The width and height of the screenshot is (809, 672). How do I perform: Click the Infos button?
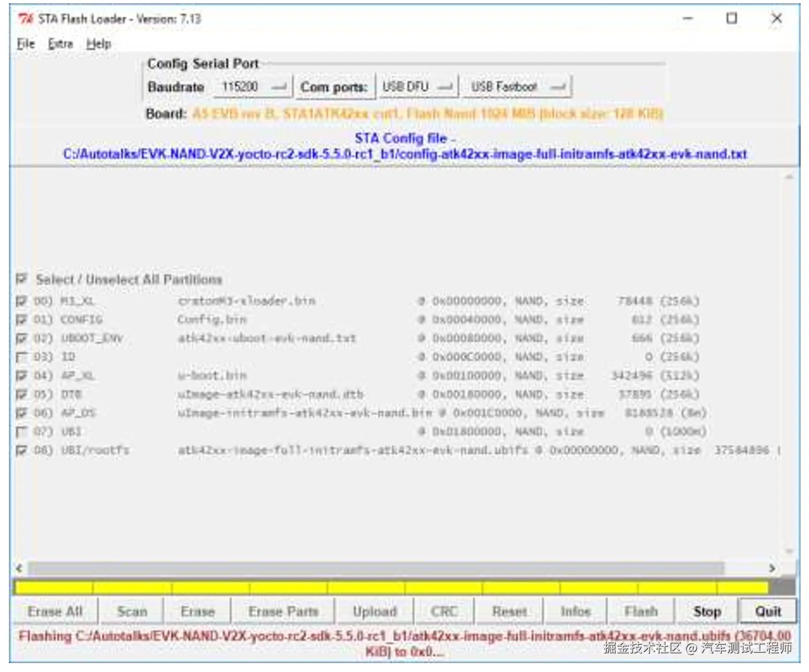[x=576, y=611]
